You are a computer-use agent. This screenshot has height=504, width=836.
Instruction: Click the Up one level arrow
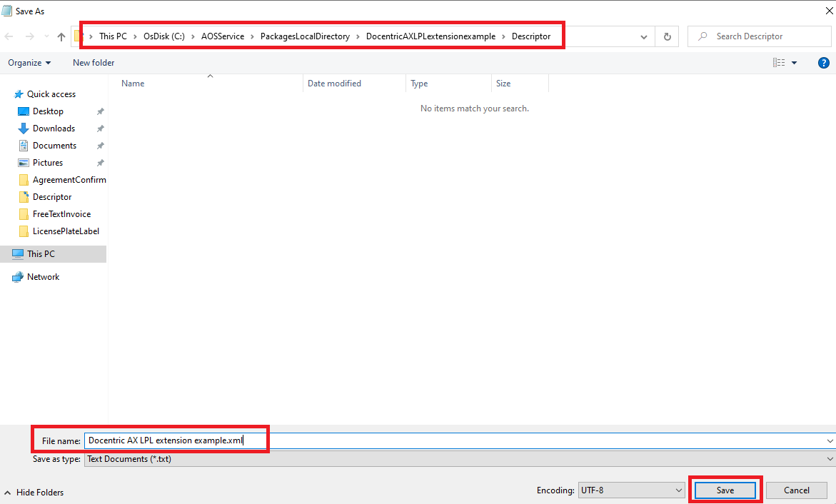click(61, 37)
